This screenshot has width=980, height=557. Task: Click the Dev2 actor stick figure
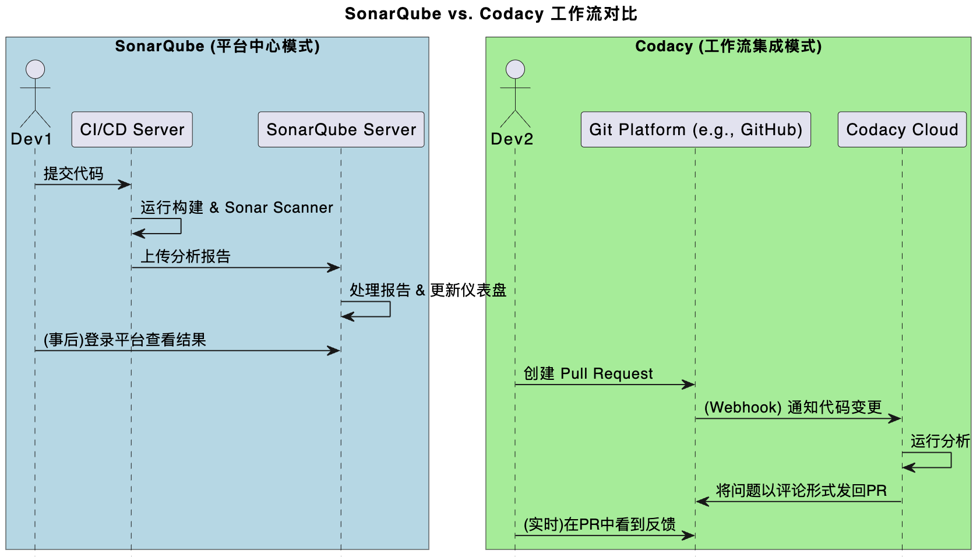click(x=515, y=93)
